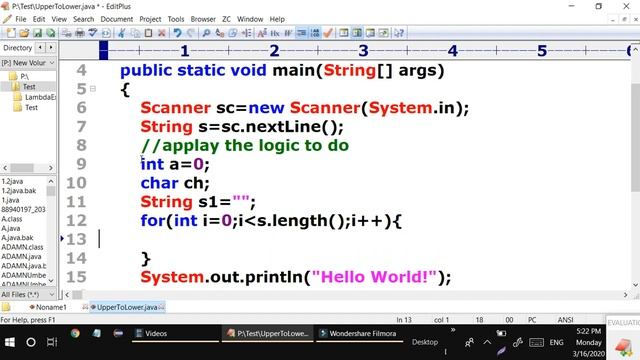
Task: Open the Edit menu
Action: point(39,19)
